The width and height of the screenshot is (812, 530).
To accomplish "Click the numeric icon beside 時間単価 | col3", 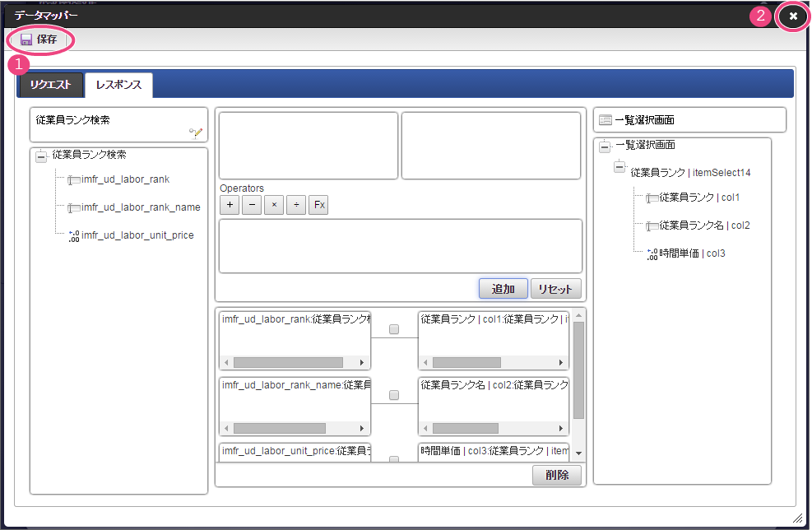I will (x=652, y=254).
